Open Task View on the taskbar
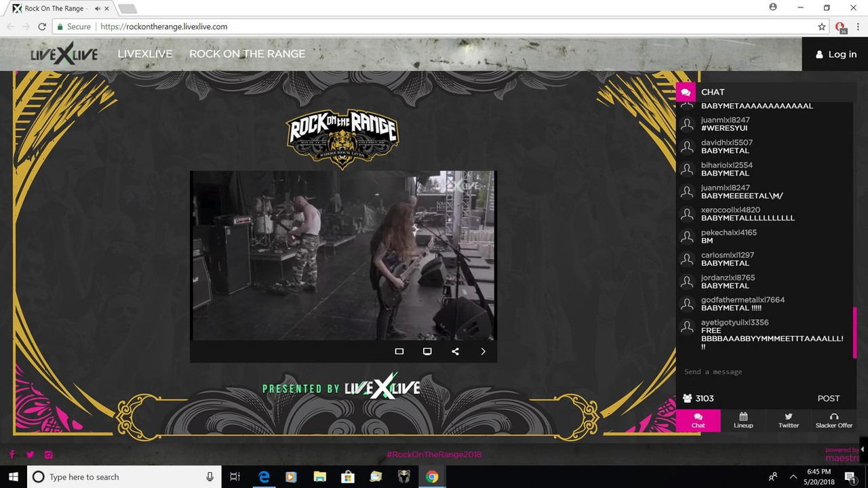Screen dimensions: 868x488 [235, 476]
